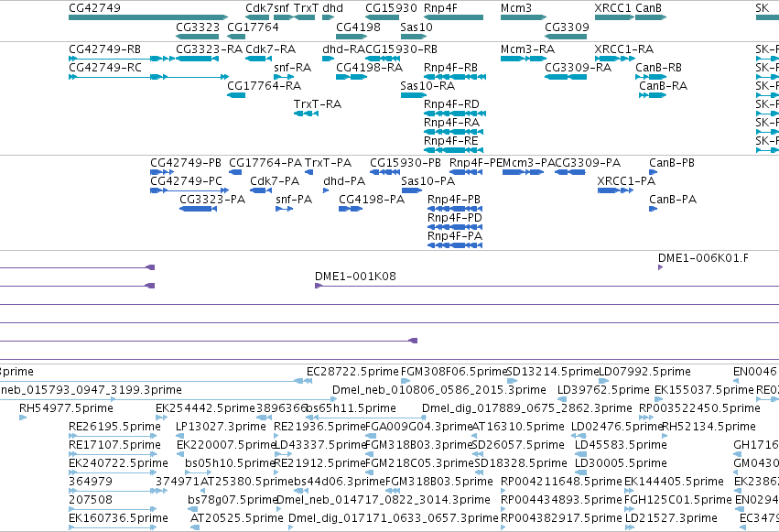Screen dimensions: 779x532
Task: Click the CanB gene label
Action: tap(648, 8)
